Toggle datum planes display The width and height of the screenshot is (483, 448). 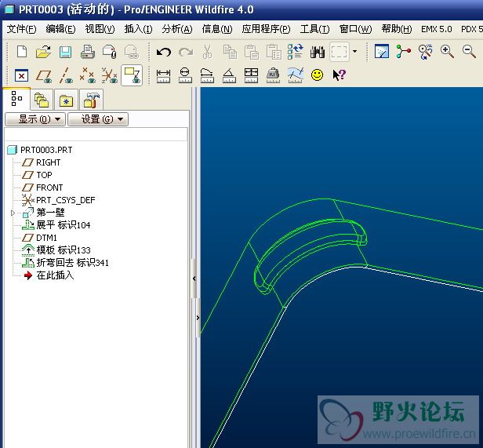tap(43, 76)
